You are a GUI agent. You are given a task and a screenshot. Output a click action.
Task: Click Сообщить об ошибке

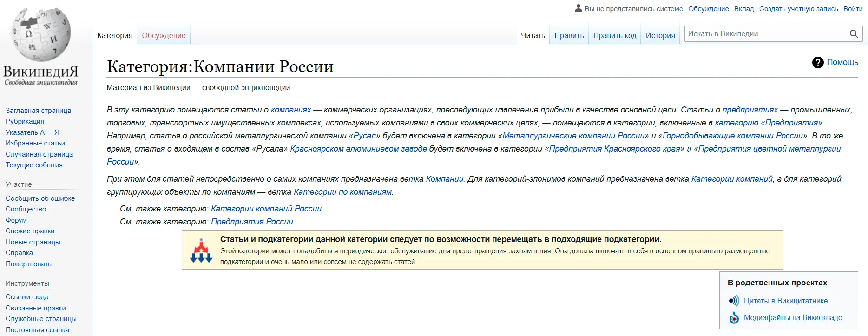pyautogui.click(x=40, y=198)
